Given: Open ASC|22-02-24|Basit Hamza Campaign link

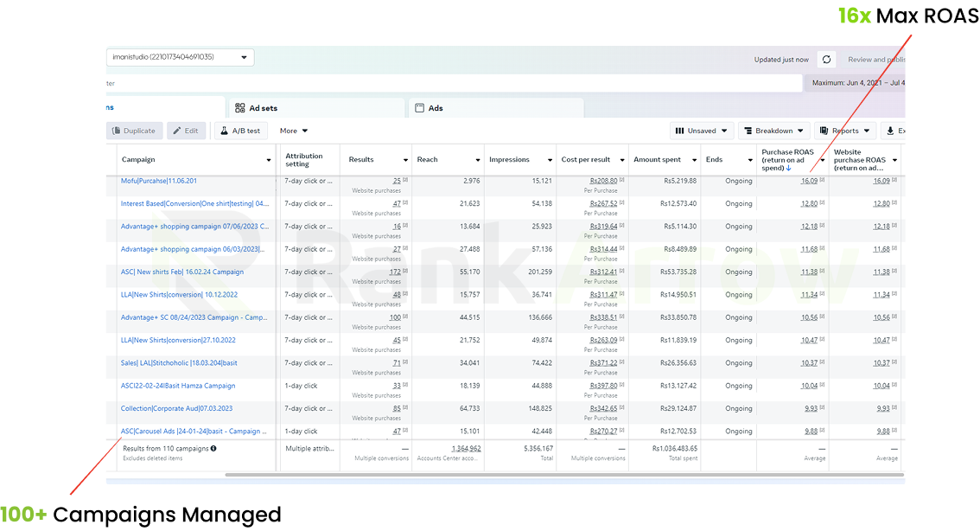Looking at the screenshot, I should pos(178,386).
